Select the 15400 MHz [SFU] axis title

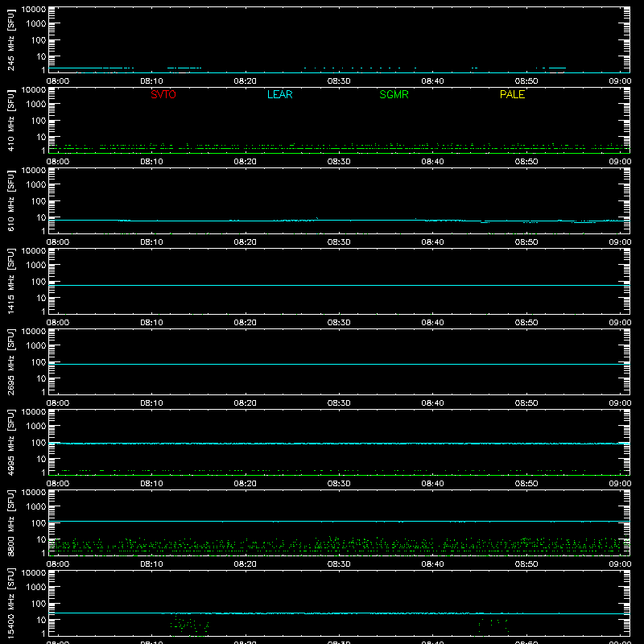click(10, 604)
